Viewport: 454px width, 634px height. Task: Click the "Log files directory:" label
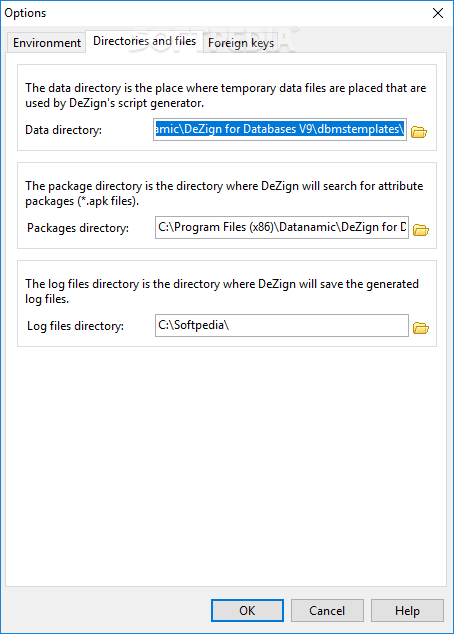[75, 325]
